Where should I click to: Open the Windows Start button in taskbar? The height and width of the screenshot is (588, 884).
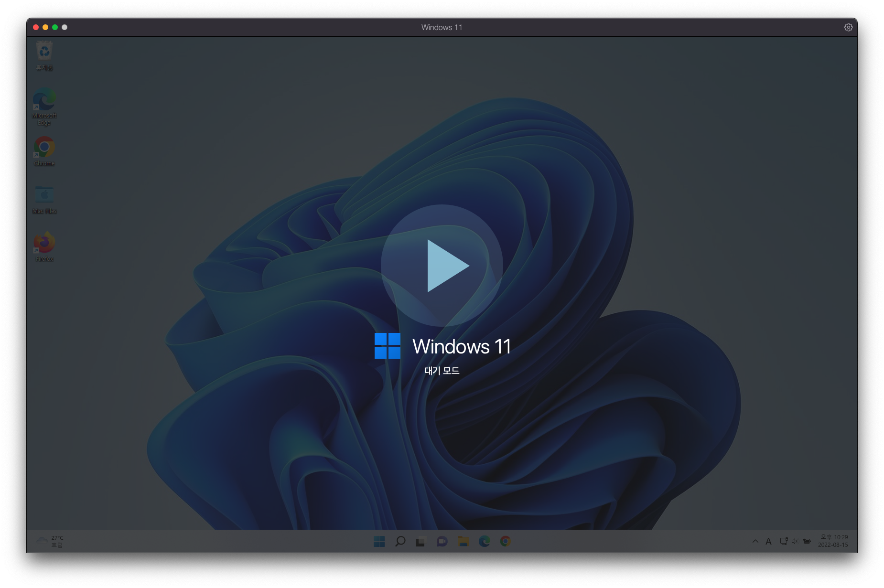pyautogui.click(x=379, y=541)
